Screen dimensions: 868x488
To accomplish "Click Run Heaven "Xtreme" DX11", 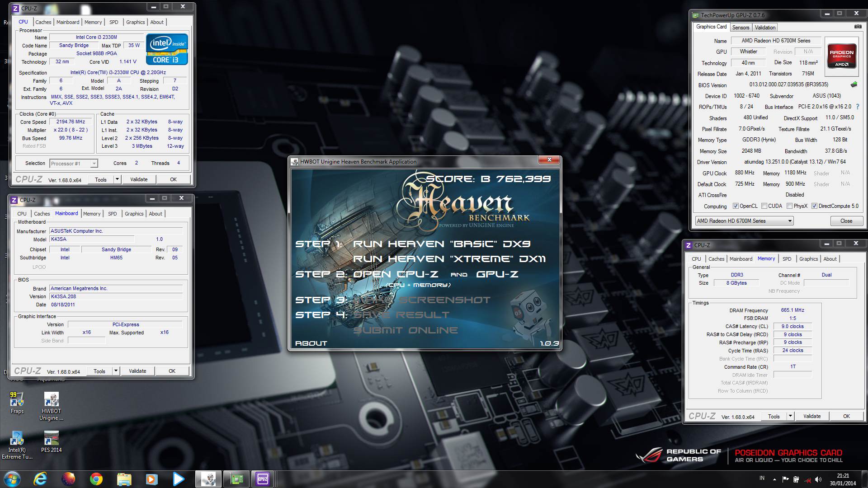I will pyautogui.click(x=449, y=259).
